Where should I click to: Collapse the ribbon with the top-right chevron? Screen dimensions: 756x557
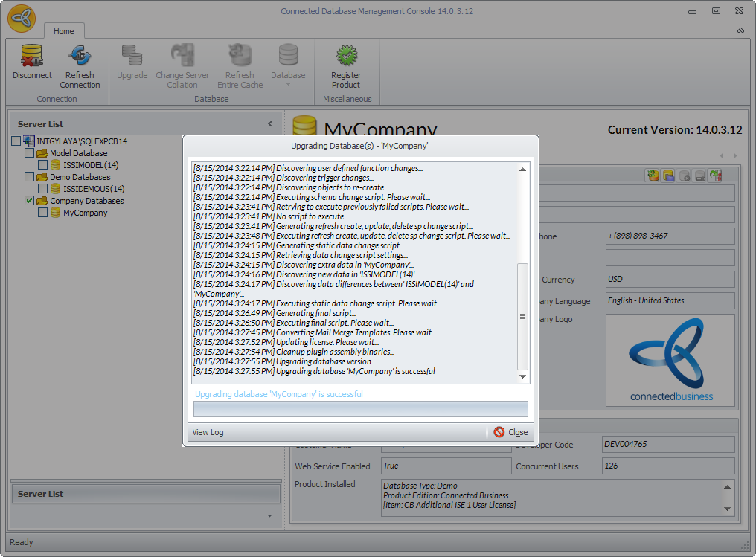click(x=740, y=30)
